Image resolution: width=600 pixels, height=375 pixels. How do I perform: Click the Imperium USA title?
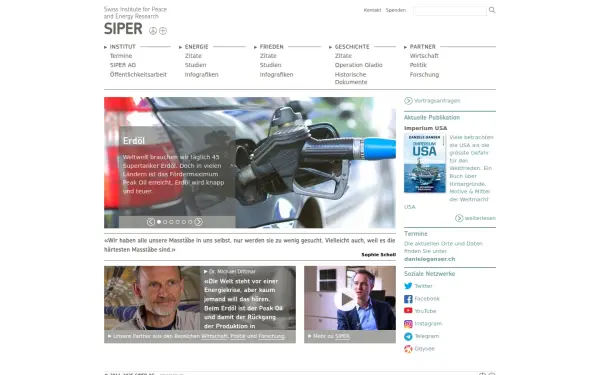tap(426, 128)
